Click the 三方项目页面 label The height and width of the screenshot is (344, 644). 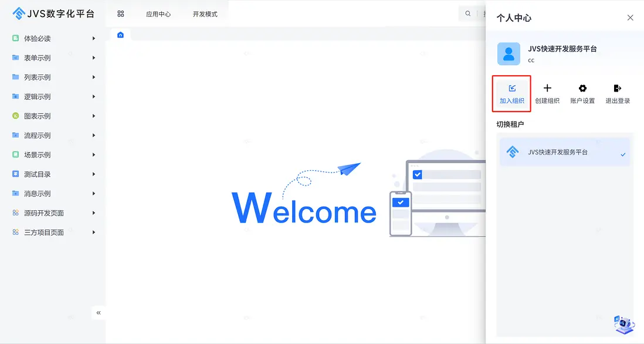(x=44, y=232)
